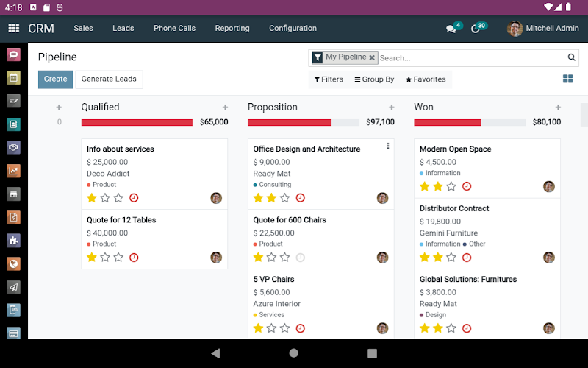The width and height of the screenshot is (588, 368).
Task: Click activity clock on Info about services
Action: tap(134, 198)
